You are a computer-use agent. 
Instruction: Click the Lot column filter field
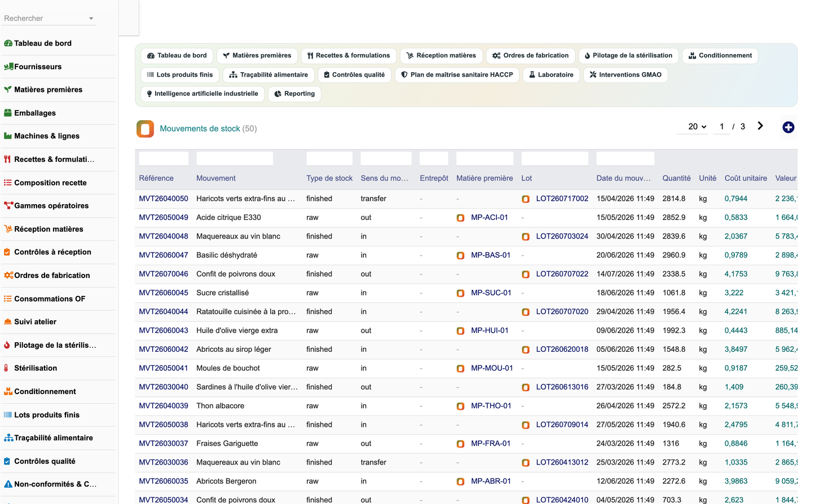tap(555, 158)
